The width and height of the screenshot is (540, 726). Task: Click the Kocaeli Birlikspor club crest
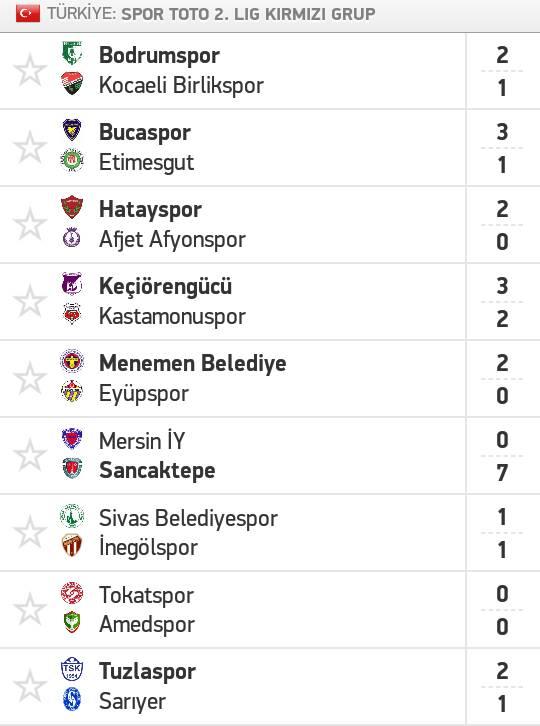72,84
